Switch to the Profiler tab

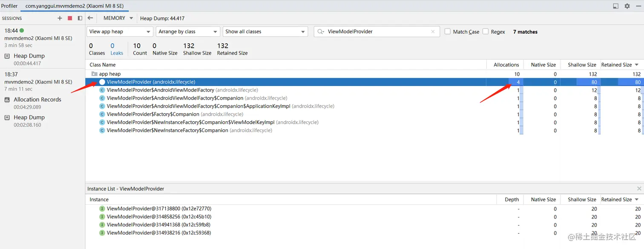[x=9, y=6]
